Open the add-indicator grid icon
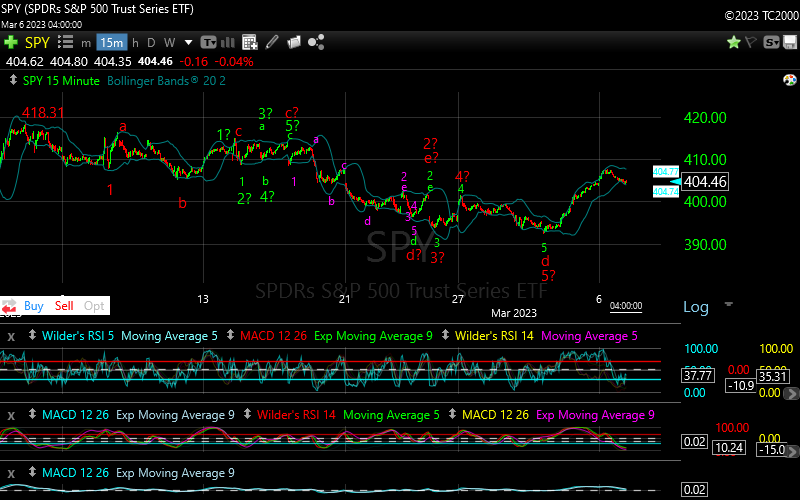 (x=249, y=42)
